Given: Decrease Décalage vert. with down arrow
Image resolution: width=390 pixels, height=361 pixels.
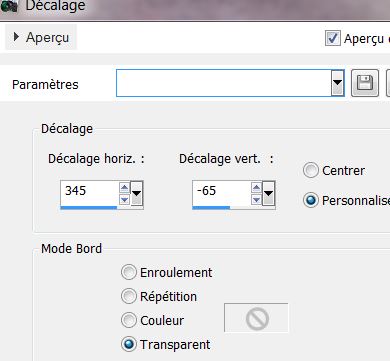Looking at the screenshot, I should (256, 199).
